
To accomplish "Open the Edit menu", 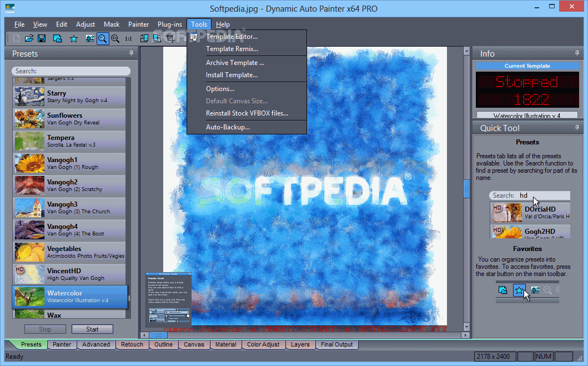I will pyautogui.click(x=62, y=24).
